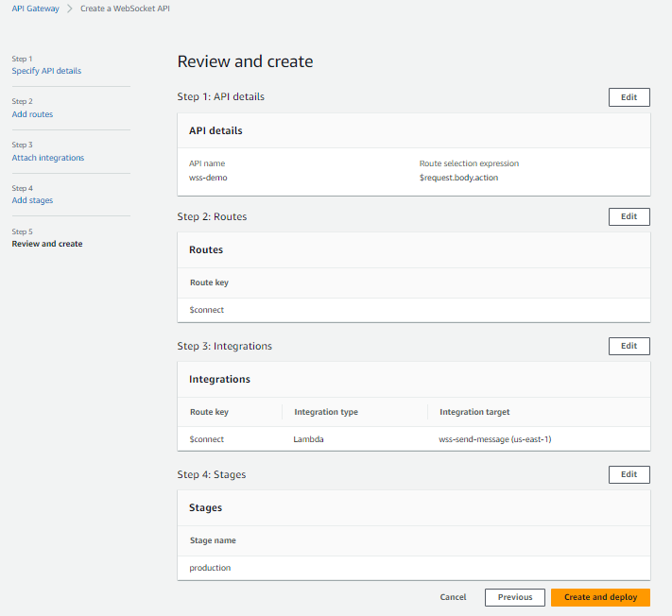Click the Lambda integration type cell

pos(310,439)
